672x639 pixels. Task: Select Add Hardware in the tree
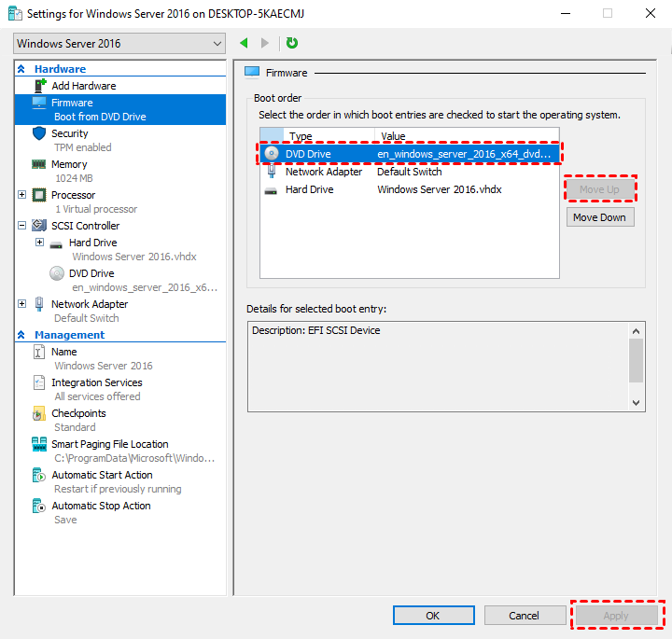84,86
